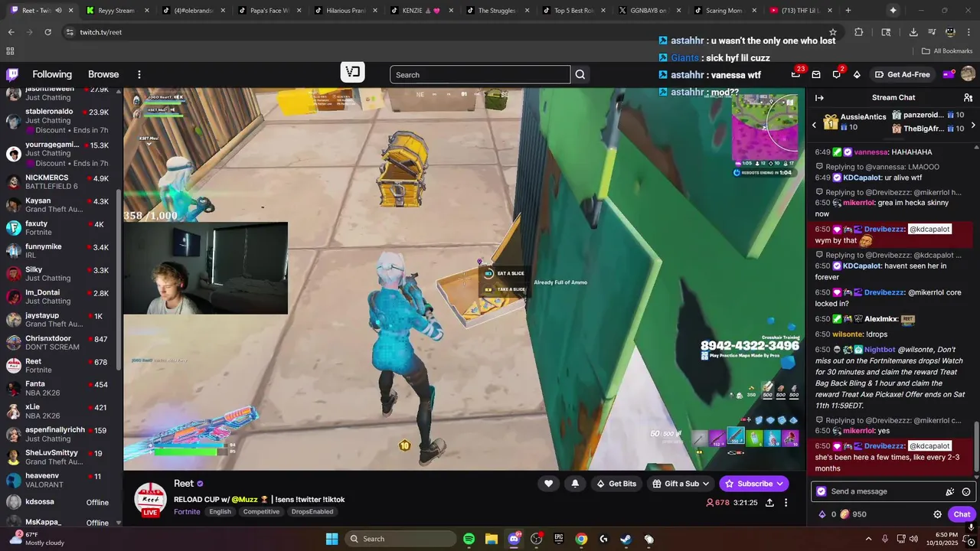Open heaveenv VALORANT channel in sidebar
This screenshot has width=980, height=551.
[x=60, y=480]
